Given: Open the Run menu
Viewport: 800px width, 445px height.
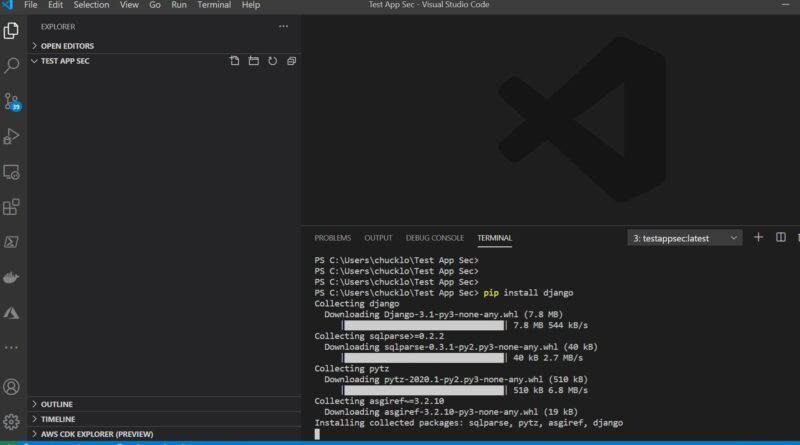Looking at the screenshot, I should pyautogui.click(x=179, y=5).
